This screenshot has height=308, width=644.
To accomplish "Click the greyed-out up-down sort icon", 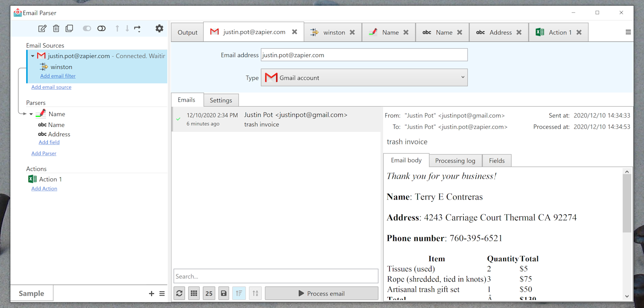I will (255, 293).
